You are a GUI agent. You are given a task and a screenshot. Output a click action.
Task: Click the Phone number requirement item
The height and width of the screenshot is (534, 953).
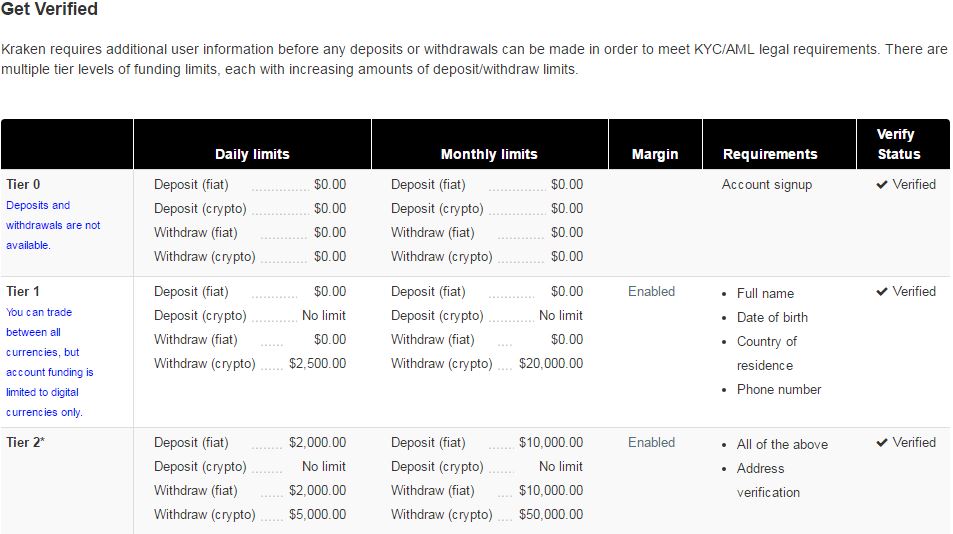point(779,390)
